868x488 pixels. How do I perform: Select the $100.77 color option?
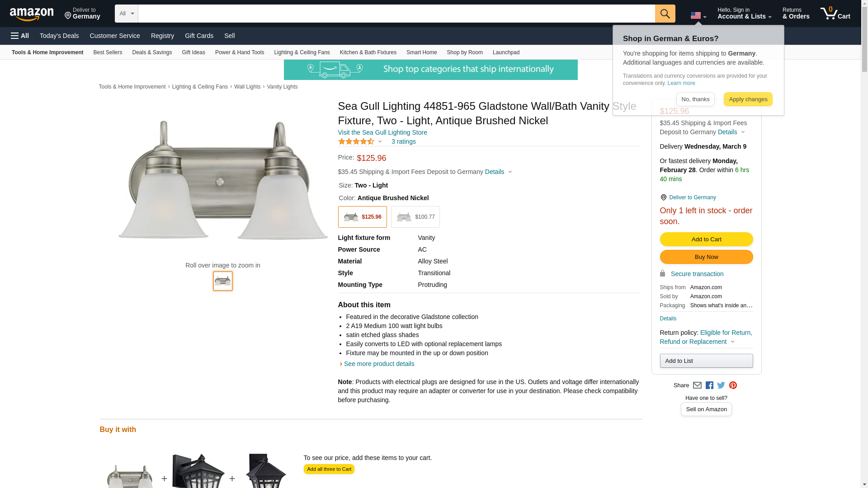pyautogui.click(x=415, y=217)
